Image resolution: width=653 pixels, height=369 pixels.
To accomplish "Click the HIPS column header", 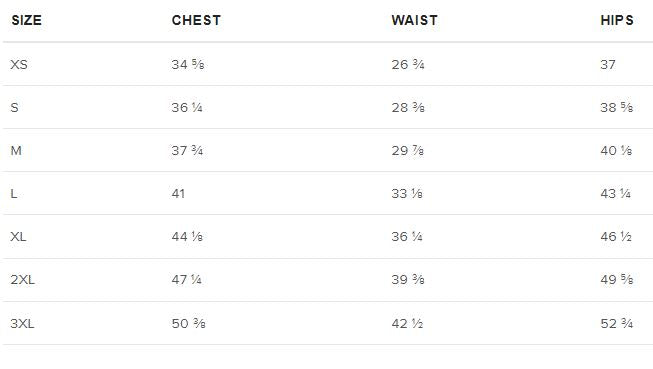I will (x=617, y=20).
